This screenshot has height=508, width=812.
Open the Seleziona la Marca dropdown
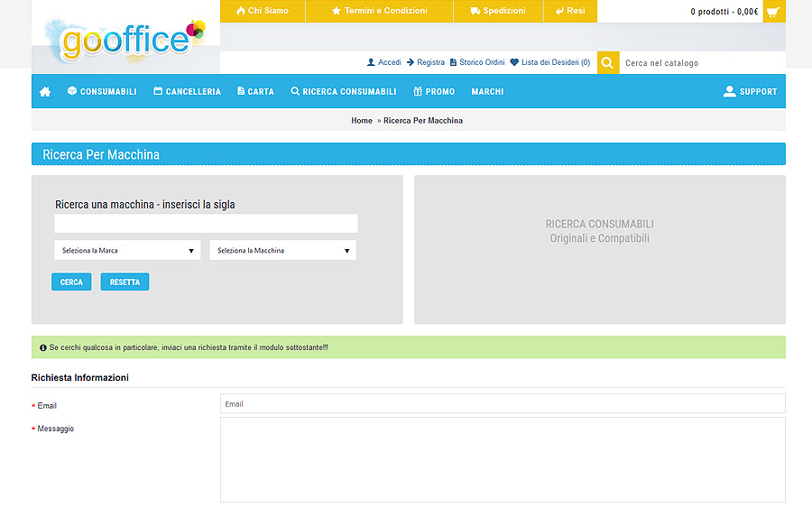tap(127, 250)
